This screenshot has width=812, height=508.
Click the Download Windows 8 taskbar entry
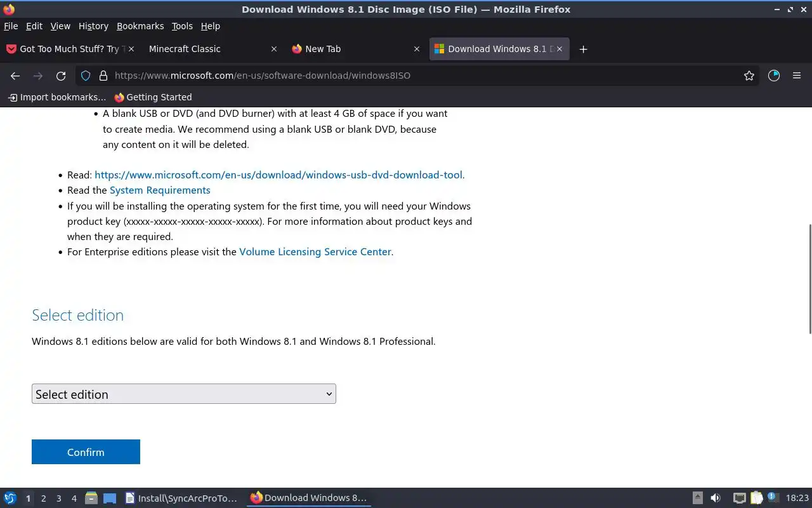309,498
